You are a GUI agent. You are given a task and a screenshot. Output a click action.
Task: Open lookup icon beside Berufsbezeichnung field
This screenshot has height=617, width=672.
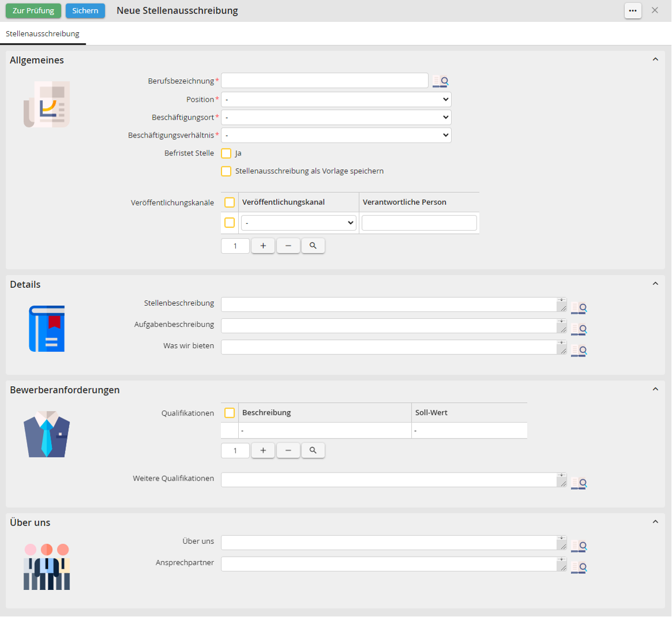[x=440, y=82]
